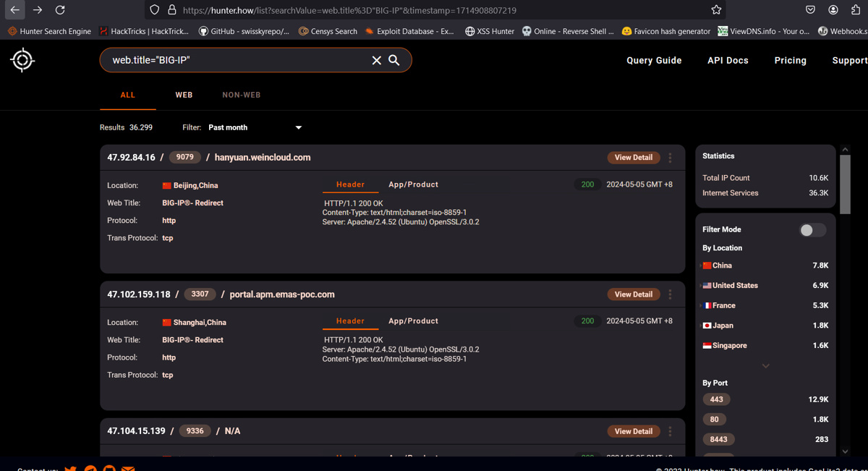Reload the current page
The width and height of the screenshot is (868, 471).
point(60,10)
